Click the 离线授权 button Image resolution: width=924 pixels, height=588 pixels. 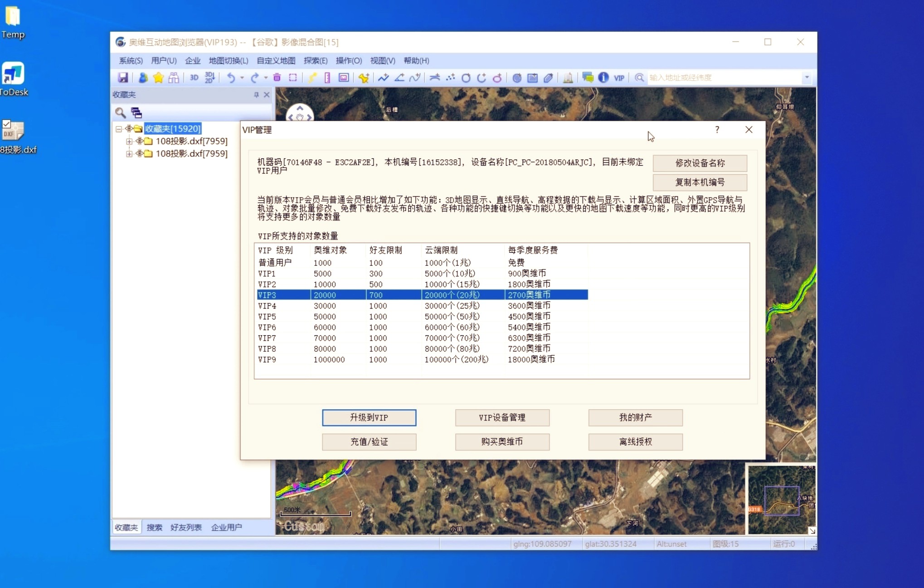click(x=636, y=442)
